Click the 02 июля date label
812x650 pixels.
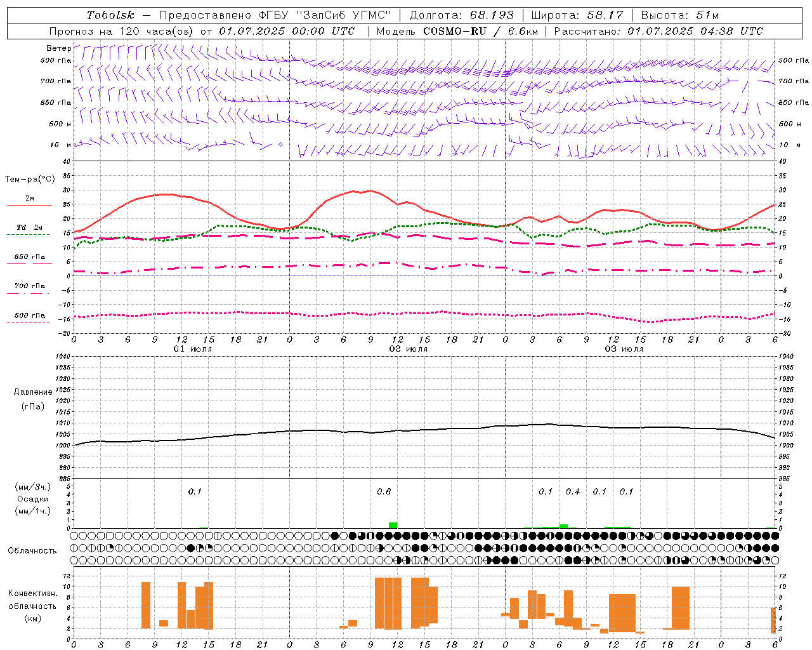tap(409, 349)
